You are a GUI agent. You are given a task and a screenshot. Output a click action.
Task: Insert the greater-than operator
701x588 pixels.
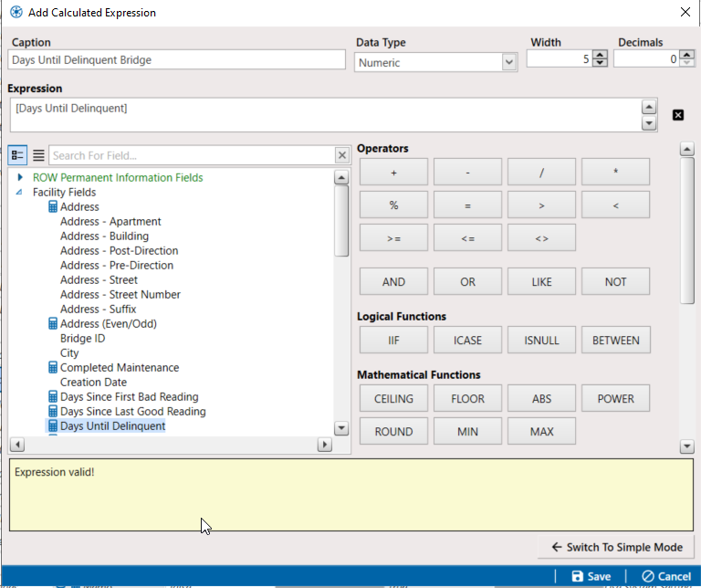point(541,205)
